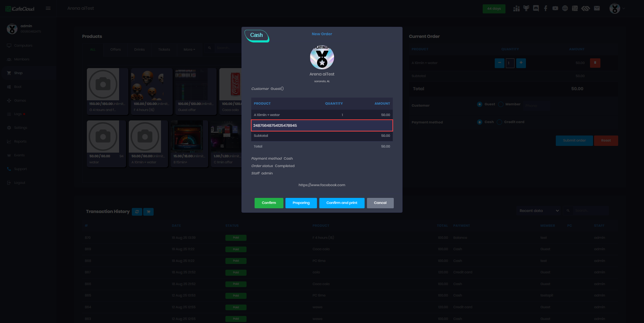The width and height of the screenshot is (644, 323).
Task: Choose Cash payment method radio
Action: tap(480, 122)
